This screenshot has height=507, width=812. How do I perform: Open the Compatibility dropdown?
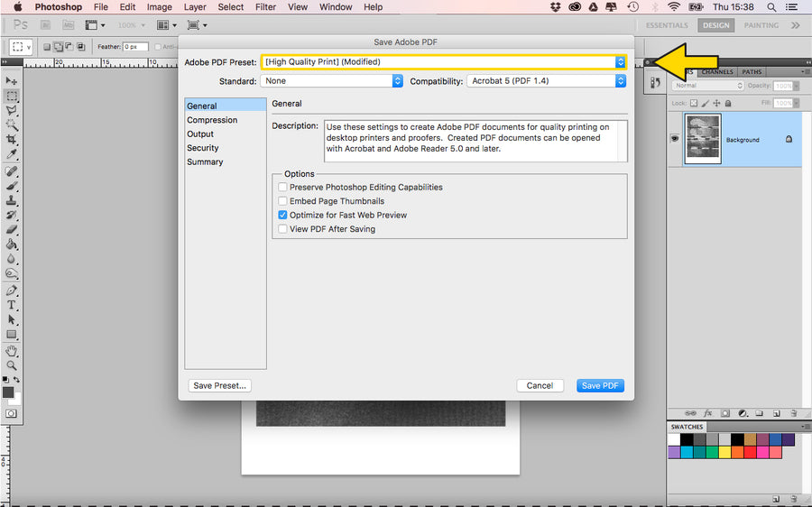pos(546,81)
